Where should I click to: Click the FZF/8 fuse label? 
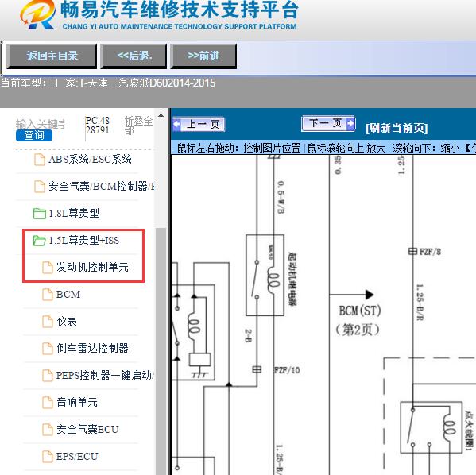pos(430,252)
